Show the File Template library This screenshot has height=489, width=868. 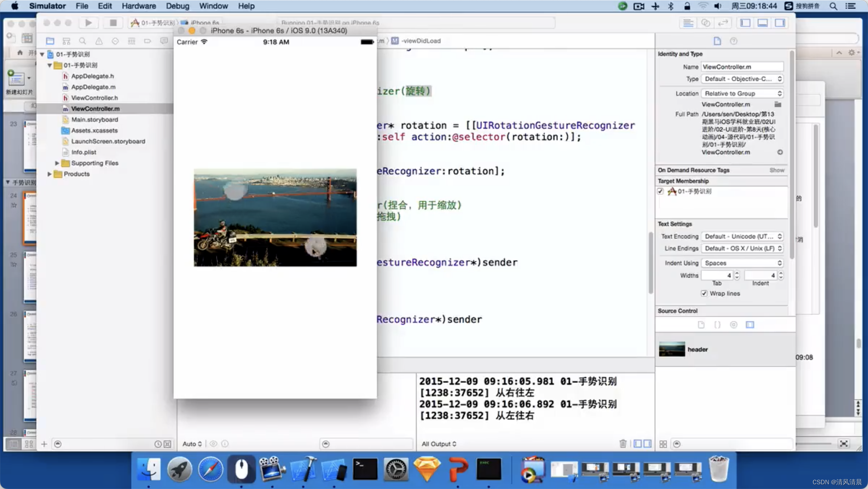701,324
